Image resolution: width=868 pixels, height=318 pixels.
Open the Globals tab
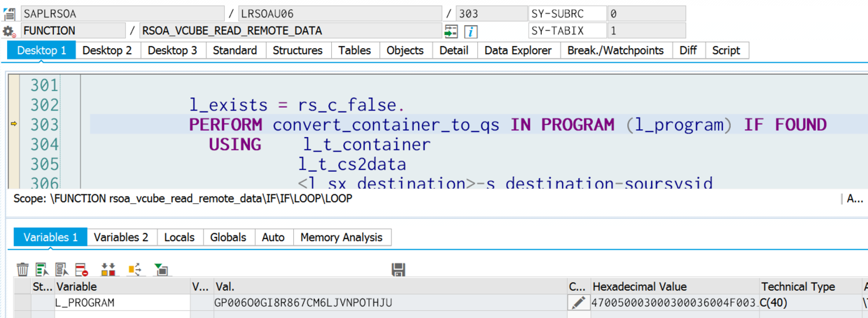point(228,238)
